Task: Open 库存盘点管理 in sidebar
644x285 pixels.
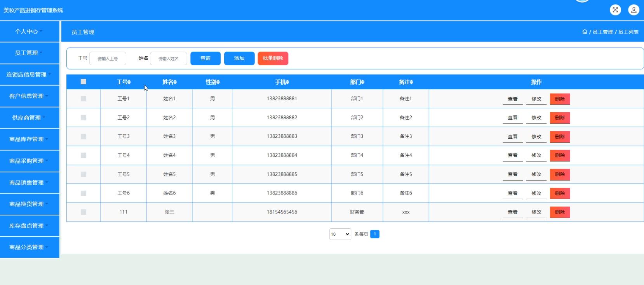Action: pos(30,226)
